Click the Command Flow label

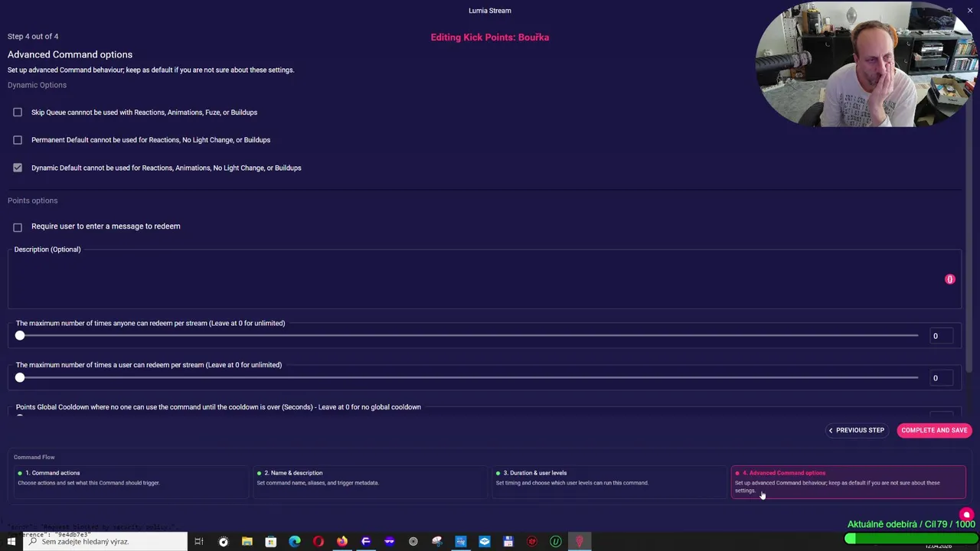pos(34,457)
